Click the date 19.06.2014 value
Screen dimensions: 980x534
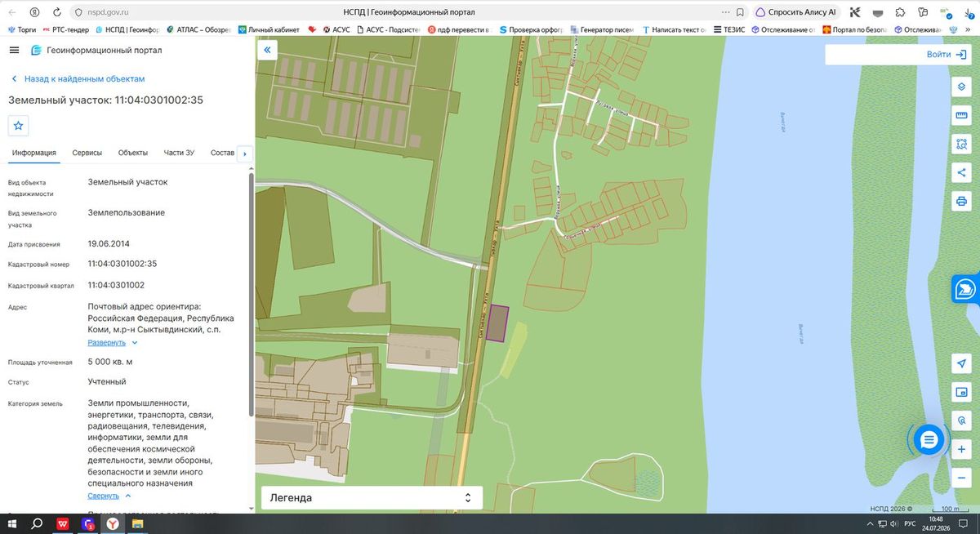click(x=109, y=243)
